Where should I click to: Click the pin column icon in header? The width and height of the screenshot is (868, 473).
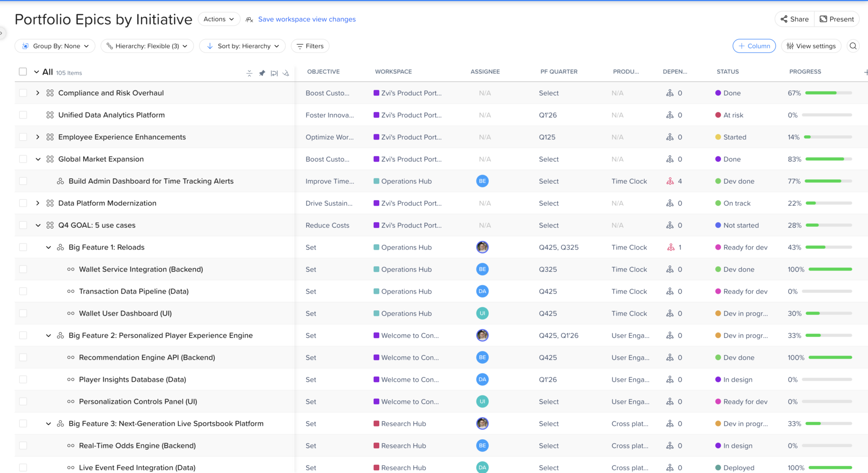(x=262, y=73)
